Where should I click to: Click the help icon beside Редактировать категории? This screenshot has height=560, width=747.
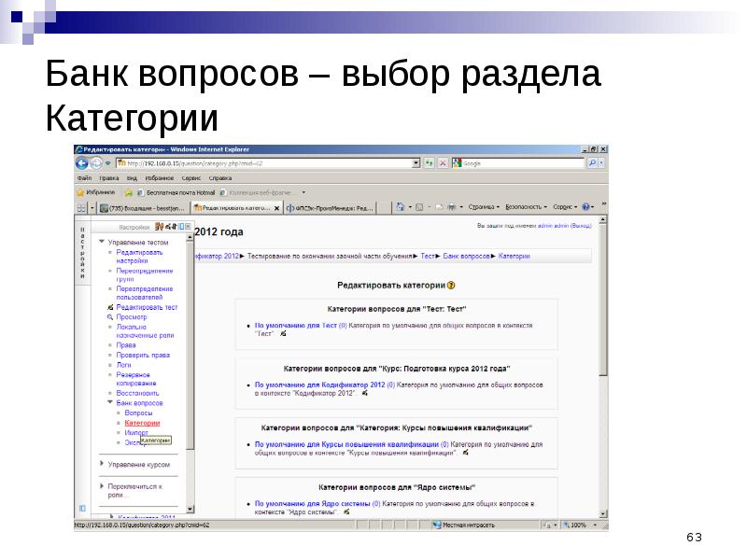(x=452, y=286)
